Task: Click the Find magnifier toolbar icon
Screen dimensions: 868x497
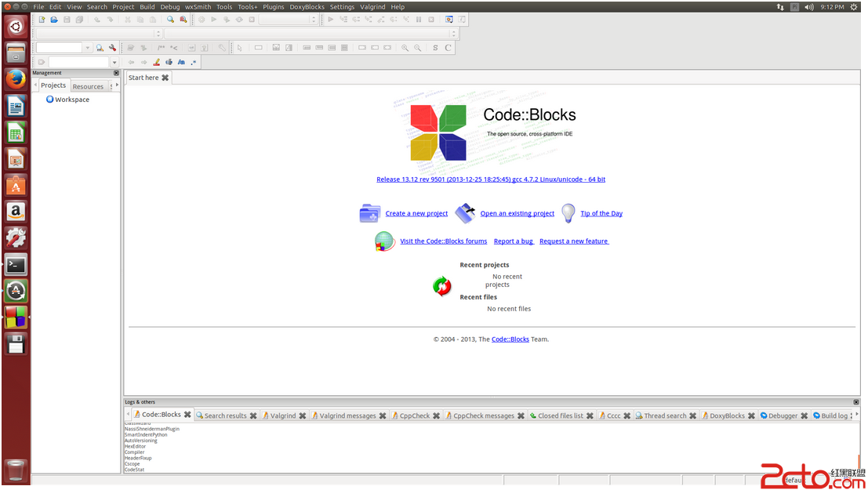Action: pyautogui.click(x=170, y=20)
